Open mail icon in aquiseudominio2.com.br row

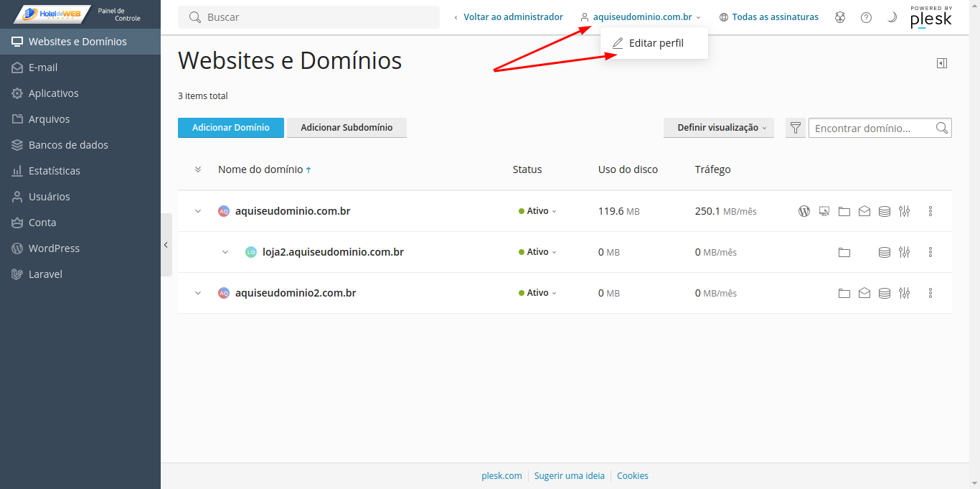[864, 293]
